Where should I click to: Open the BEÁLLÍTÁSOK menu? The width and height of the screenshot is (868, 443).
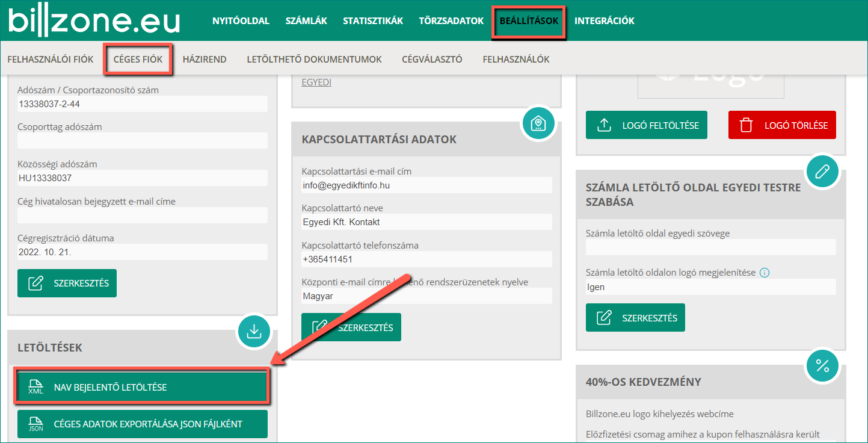529,21
